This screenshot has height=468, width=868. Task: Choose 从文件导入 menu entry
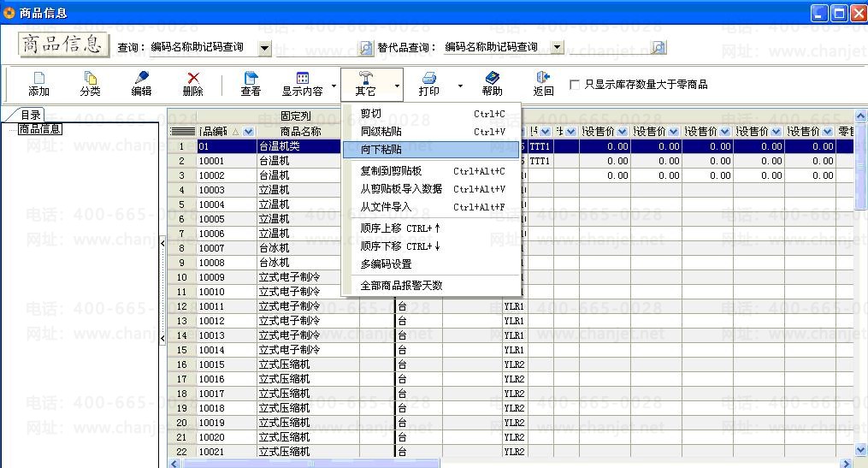tap(386, 207)
